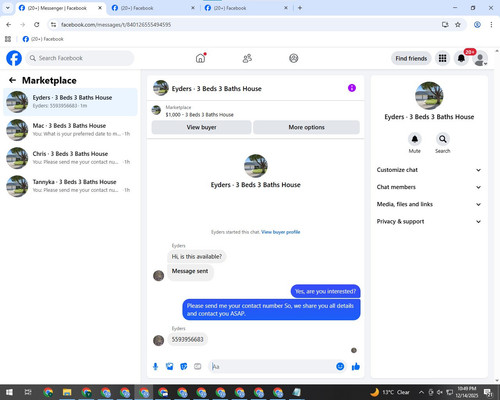Open the taskbar weather widget 13°C Clear
The width and height of the screenshot is (500, 400).
click(390, 392)
